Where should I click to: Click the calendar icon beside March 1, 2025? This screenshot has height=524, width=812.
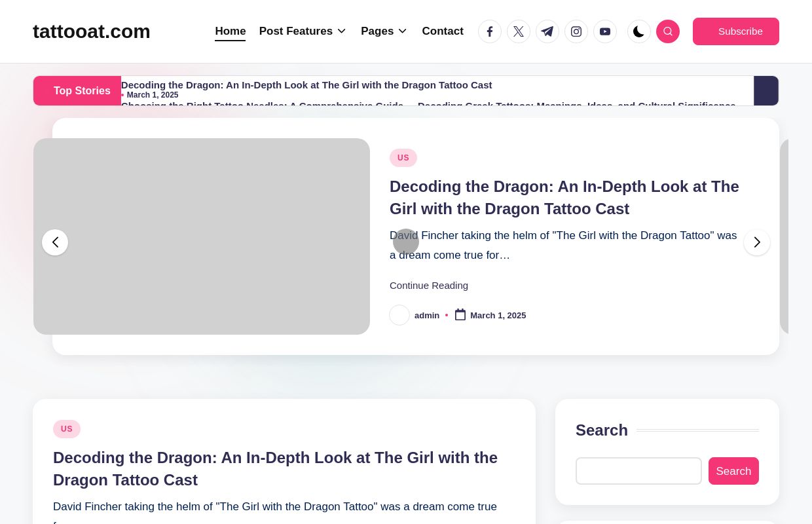[460, 315]
